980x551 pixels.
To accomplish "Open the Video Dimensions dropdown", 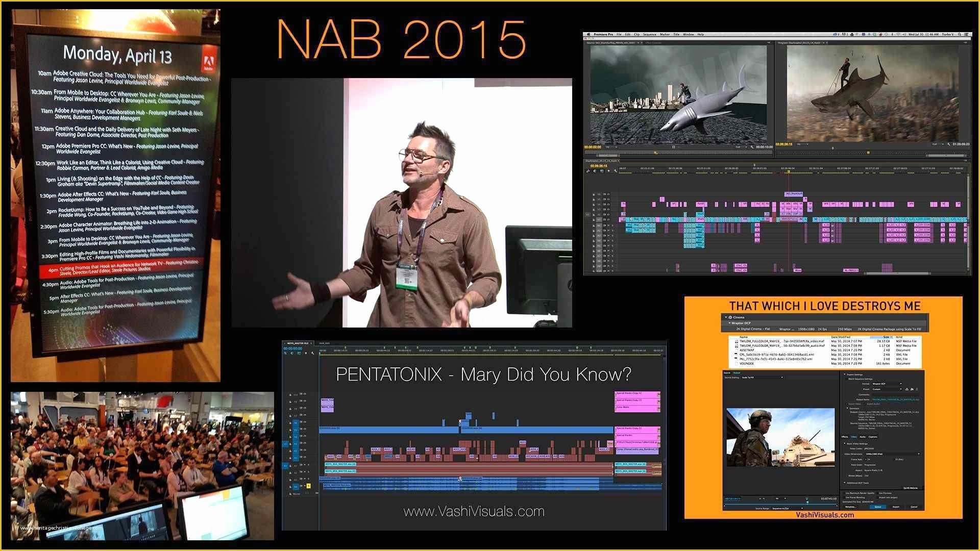I will coord(892,454).
